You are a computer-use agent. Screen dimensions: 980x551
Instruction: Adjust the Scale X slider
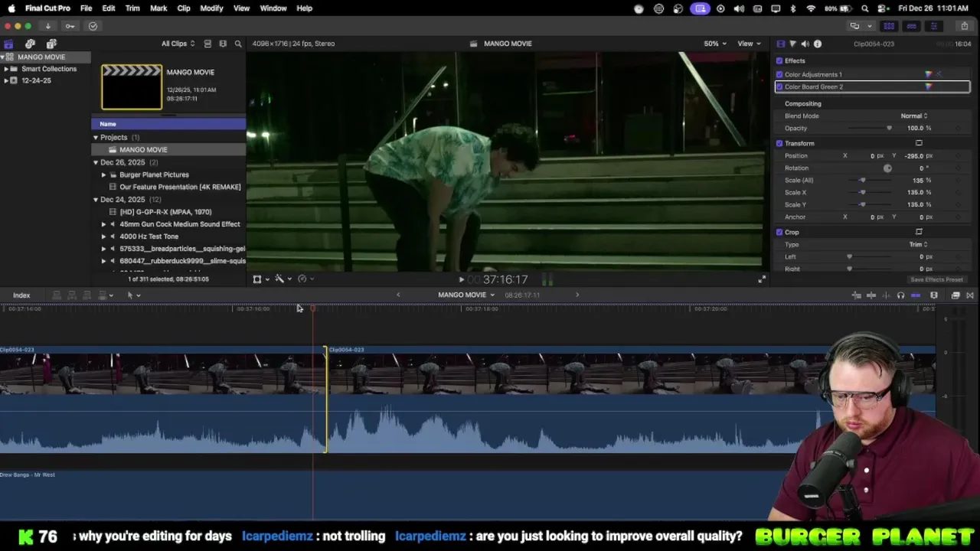click(869, 192)
